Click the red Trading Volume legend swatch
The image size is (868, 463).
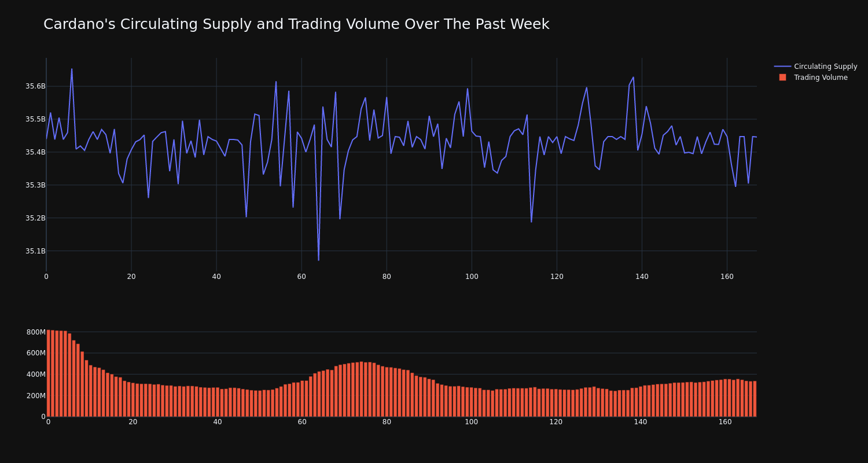(782, 78)
